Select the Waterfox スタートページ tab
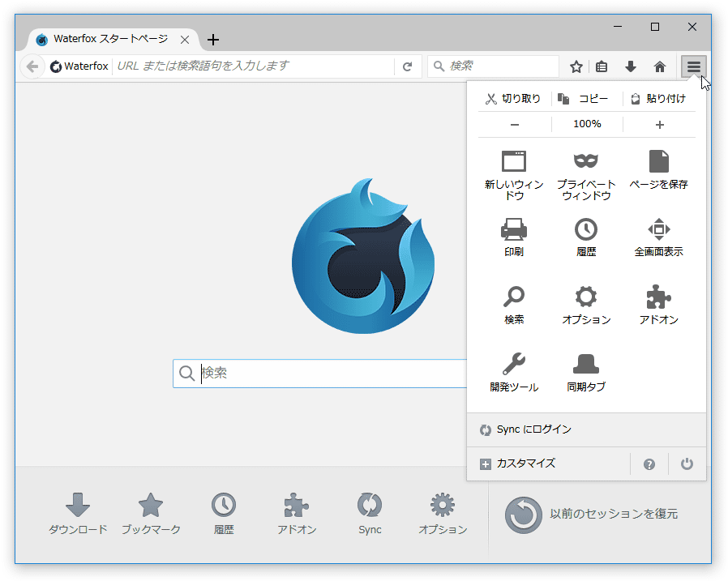 [110, 40]
